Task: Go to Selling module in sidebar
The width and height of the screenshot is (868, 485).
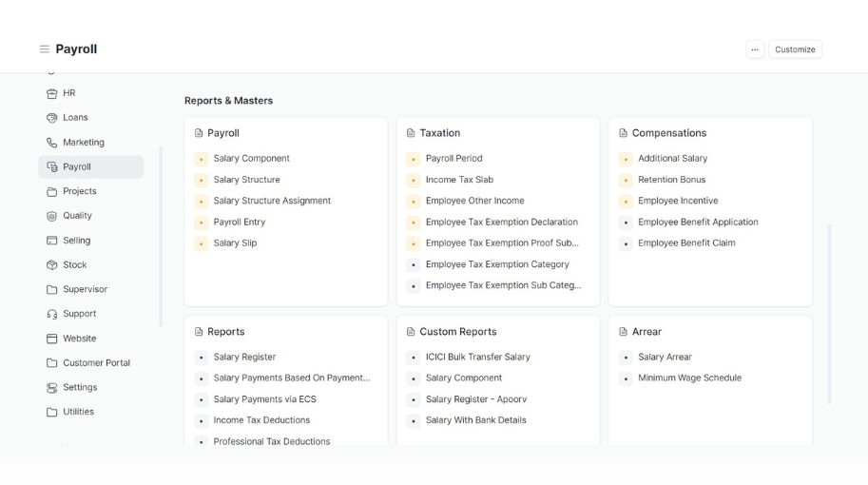Action: (76, 241)
